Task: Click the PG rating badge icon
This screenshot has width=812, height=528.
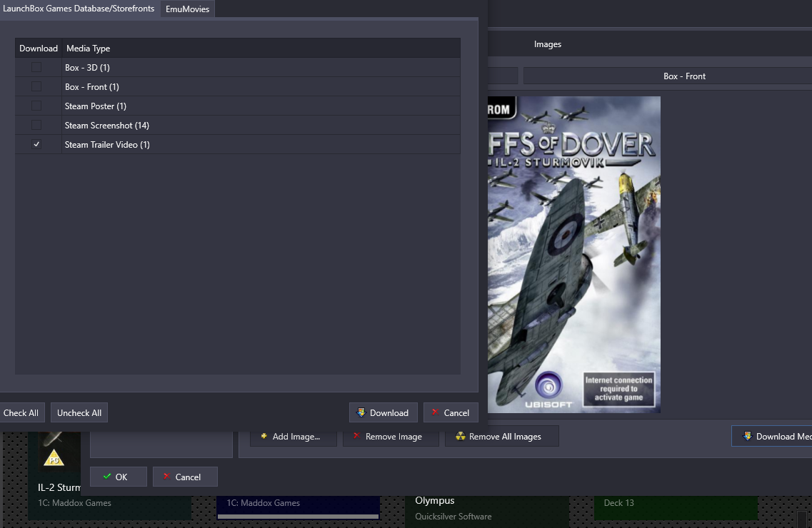Action: tap(54, 458)
